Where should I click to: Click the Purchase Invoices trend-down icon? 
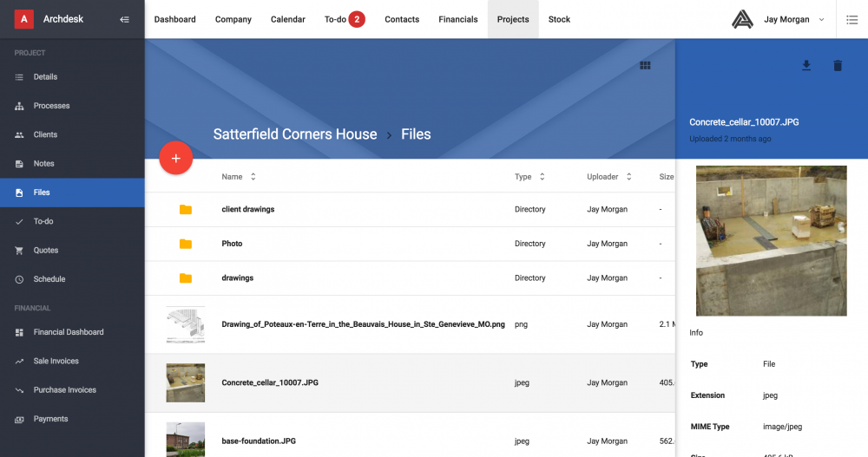(x=19, y=390)
